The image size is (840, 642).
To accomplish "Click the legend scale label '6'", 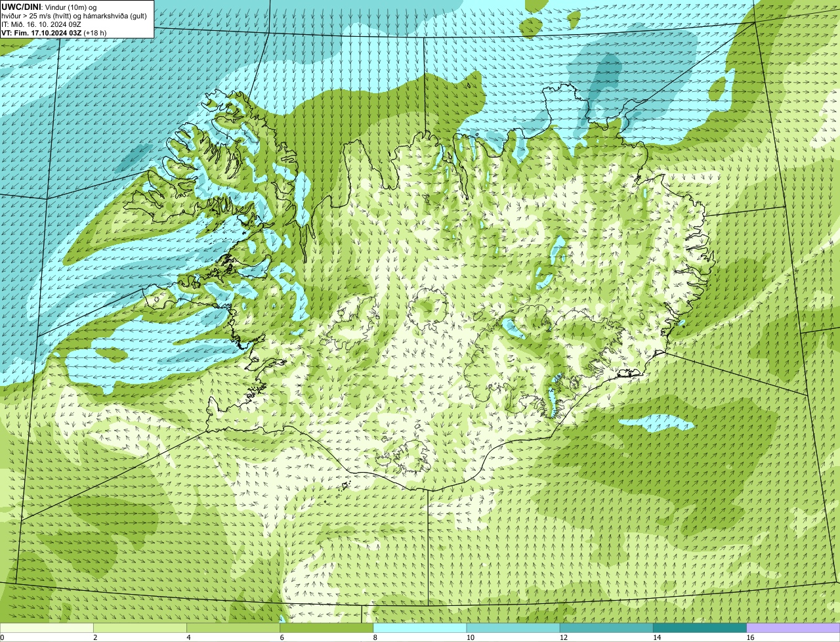I will [282, 637].
